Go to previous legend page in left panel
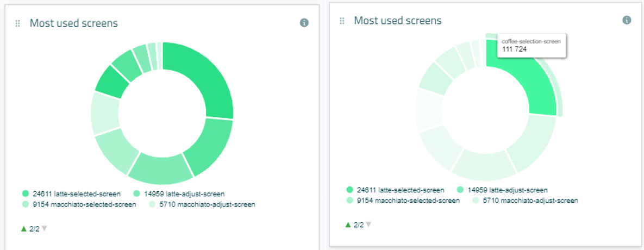644x250 pixels. pos(24,229)
